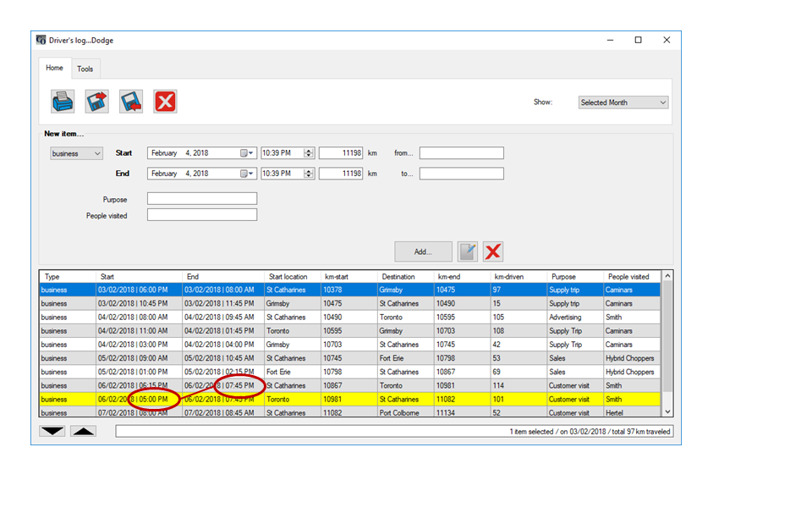This screenshot has height=508, width=812.
Task: Click the red X icon in the top toolbar
Action: point(165,102)
